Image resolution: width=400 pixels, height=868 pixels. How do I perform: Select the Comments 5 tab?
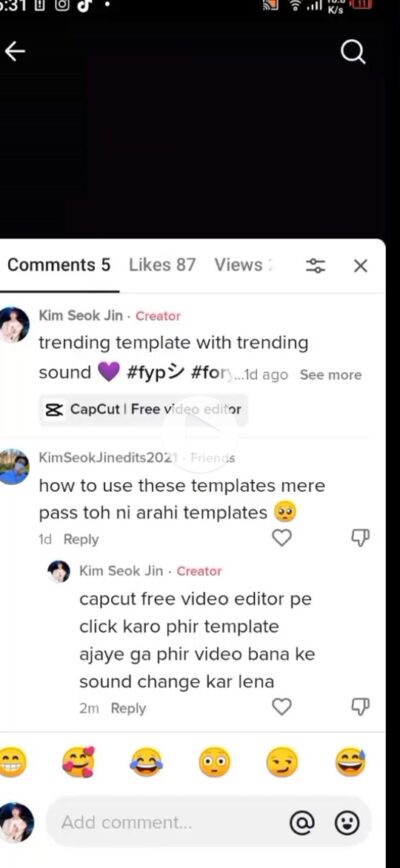59,265
